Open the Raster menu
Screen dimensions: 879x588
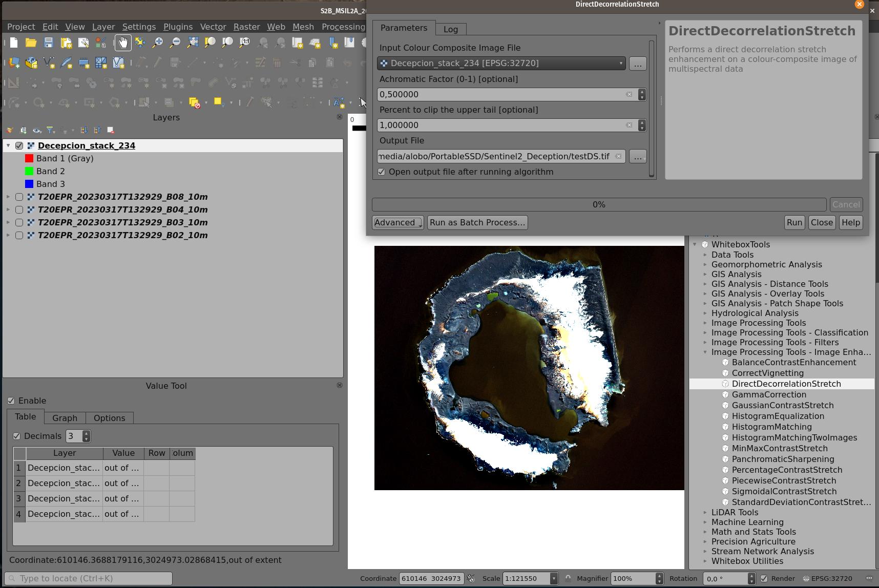pos(246,27)
